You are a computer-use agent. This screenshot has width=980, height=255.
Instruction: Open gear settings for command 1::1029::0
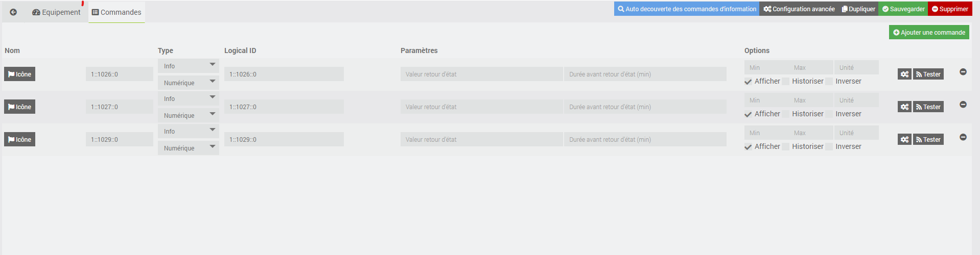pos(904,140)
